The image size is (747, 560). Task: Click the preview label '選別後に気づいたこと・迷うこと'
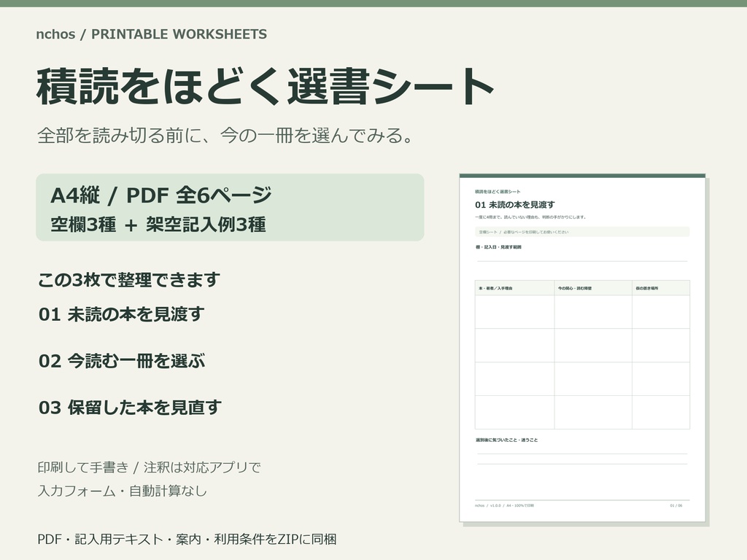coord(506,440)
